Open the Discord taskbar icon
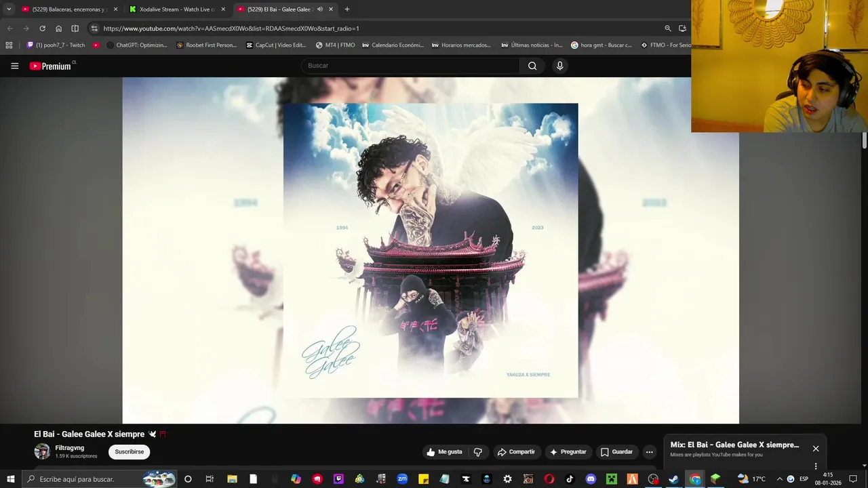Image resolution: width=868 pixels, height=488 pixels. (591, 479)
